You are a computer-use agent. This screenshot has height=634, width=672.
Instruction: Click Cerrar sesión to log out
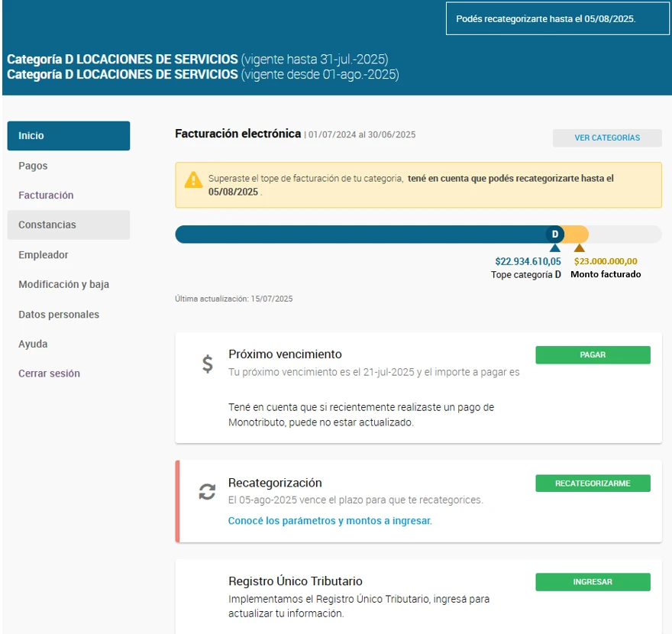click(49, 374)
